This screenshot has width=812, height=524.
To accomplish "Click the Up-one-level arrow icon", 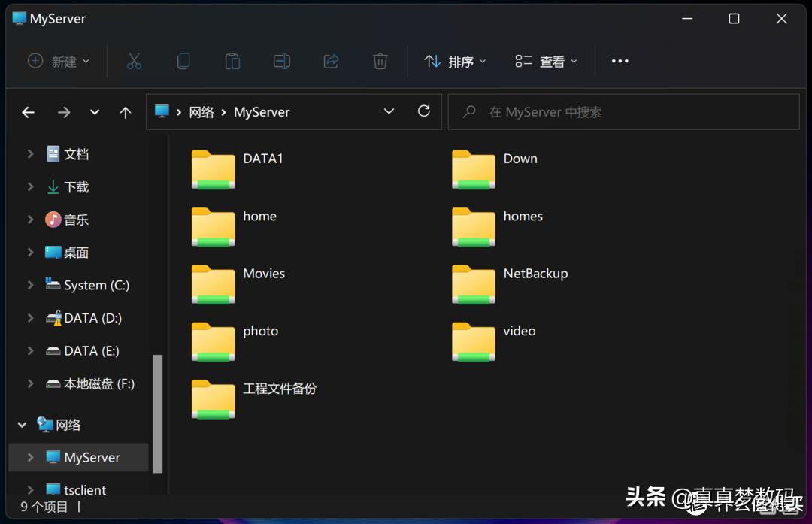I will 125,111.
